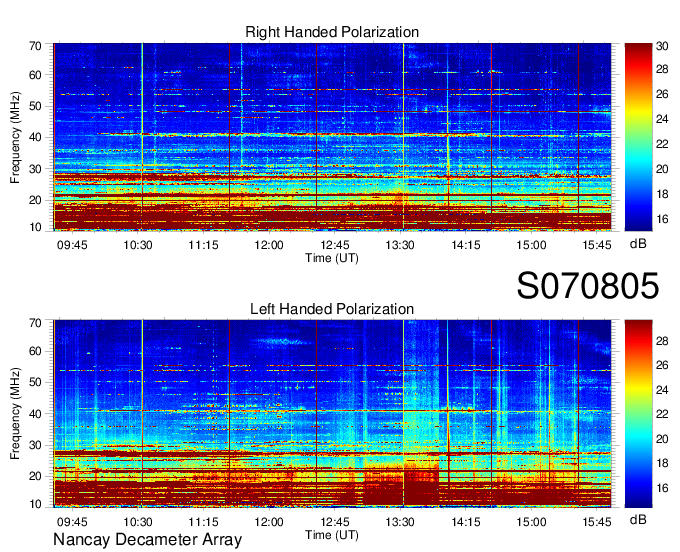
Task: Click "Frequency (MHz)" axis label of Right Handed plot
Action: click(15, 137)
